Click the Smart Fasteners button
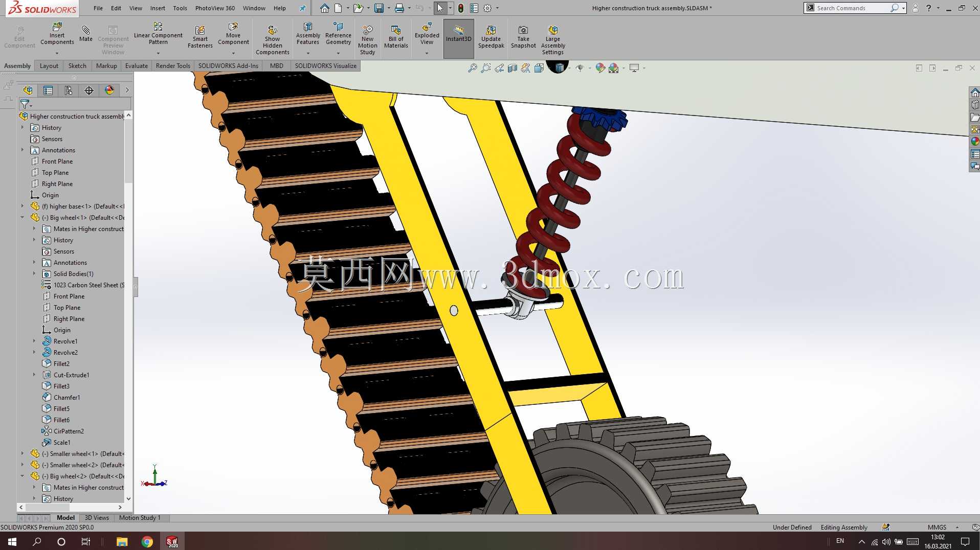This screenshot has height=550, width=980. point(200,37)
